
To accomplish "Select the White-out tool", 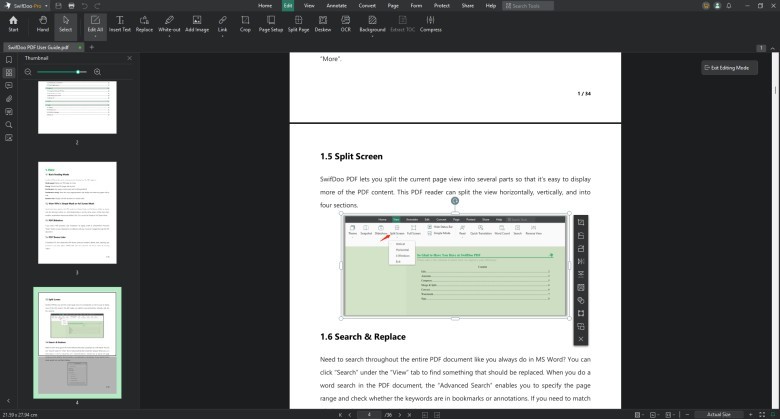I will tap(169, 23).
